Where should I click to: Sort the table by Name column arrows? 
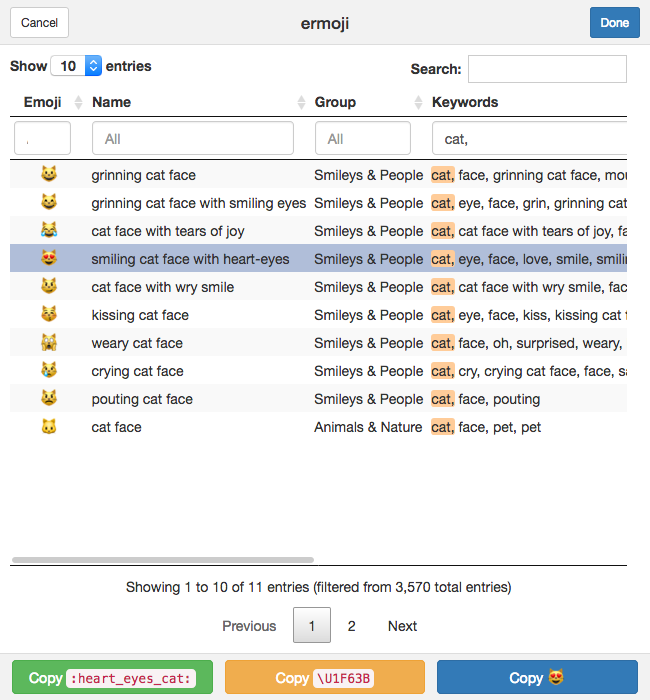coord(301,102)
